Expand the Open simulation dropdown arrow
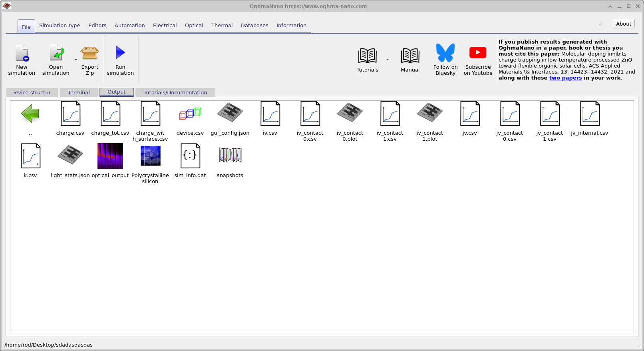 [76, 60]
